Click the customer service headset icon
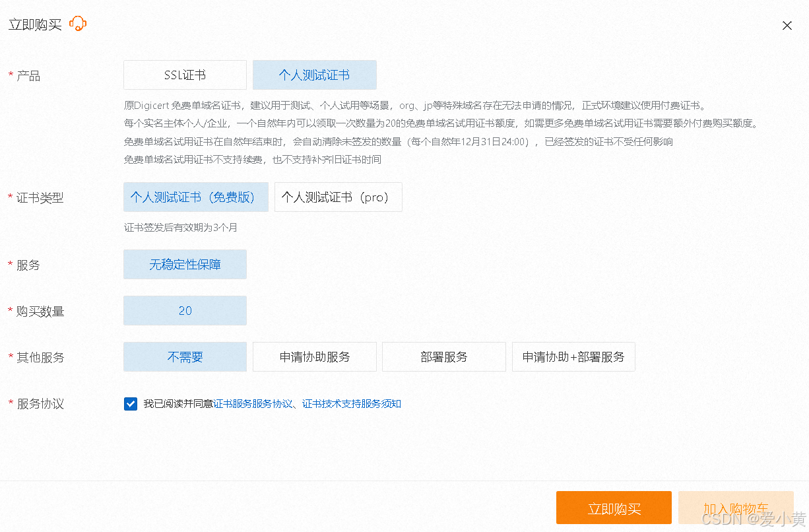 coord(78,24)
